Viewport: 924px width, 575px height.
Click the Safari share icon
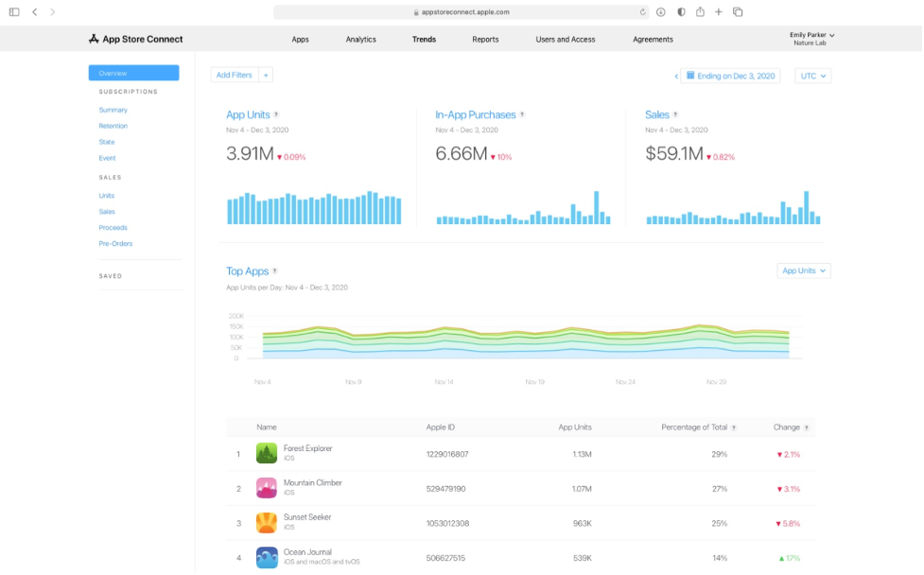(700, 12)
